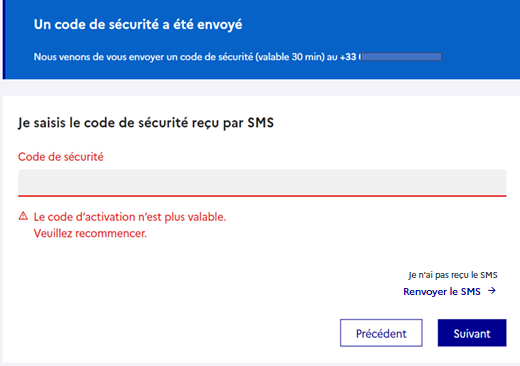This screenshot has width=520, height=366.
Task: Click the Je n'ai pas reçu le SMS text
Action: tap(453, 275)
